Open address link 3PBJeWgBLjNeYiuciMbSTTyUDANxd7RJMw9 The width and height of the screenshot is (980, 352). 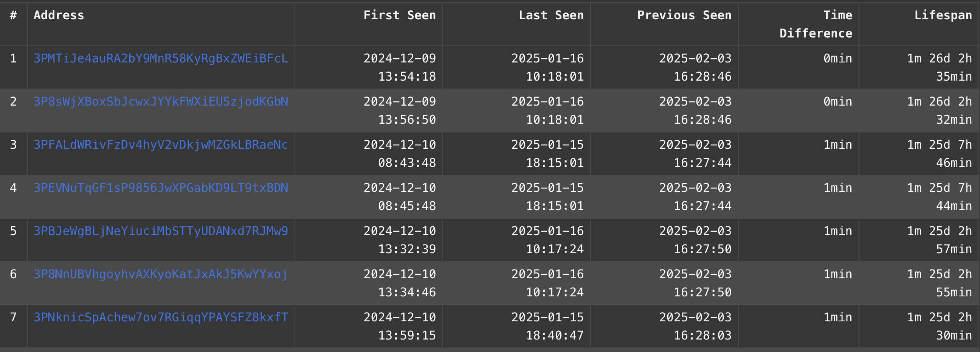click(x=161, y=231)
